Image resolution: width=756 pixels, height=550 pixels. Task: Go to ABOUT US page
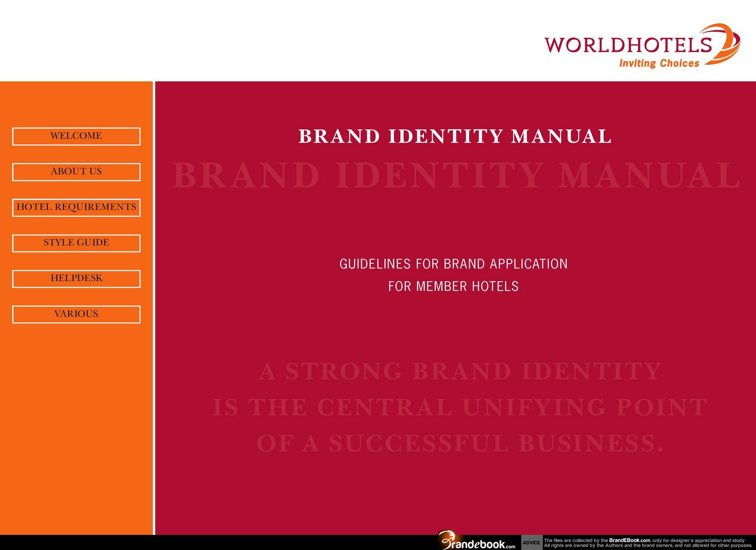coord(76,172)
